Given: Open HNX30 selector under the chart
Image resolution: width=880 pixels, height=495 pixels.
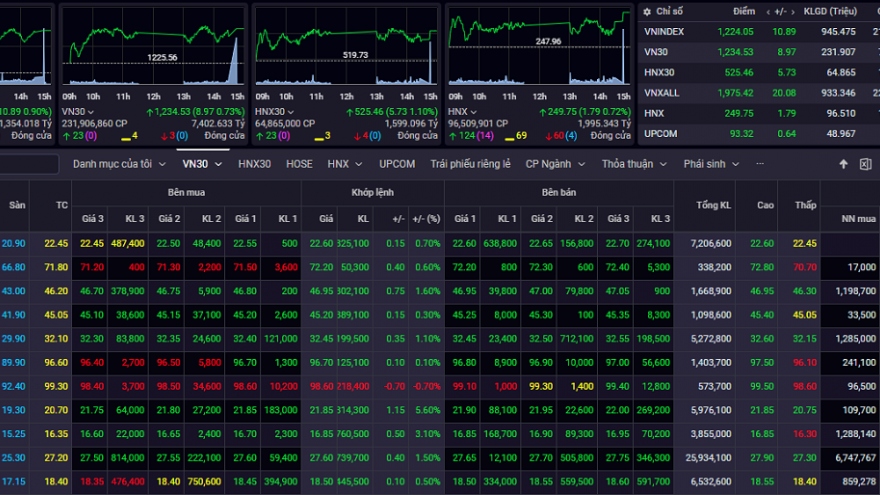Looking at the screenshot, I should (272, 111).
